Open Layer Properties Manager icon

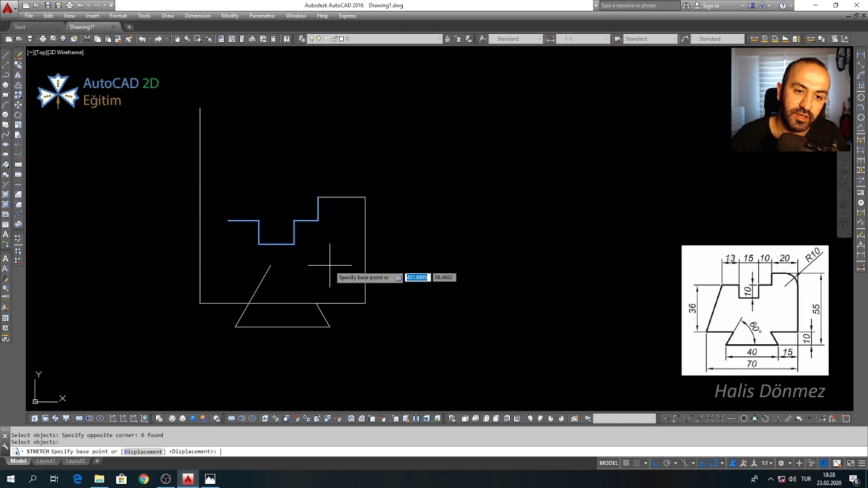302,39
